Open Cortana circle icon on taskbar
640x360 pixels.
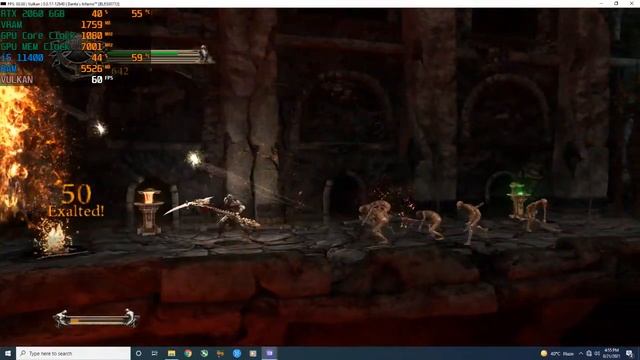click(x=138, y=353)
